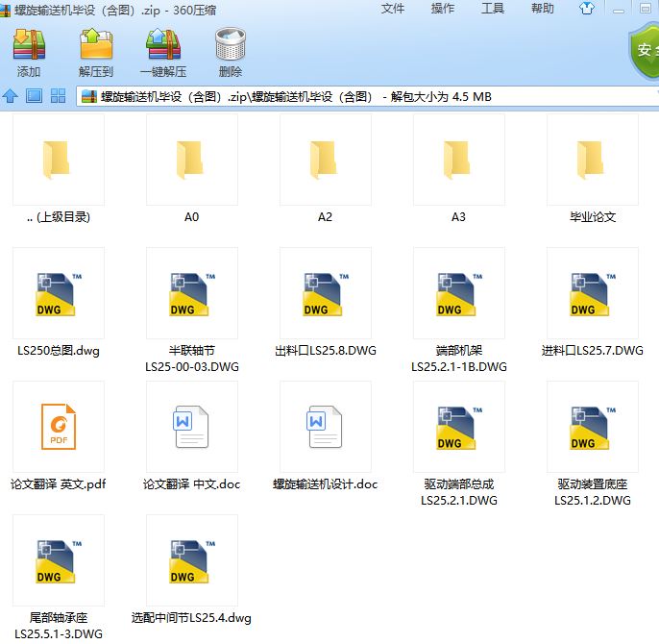Screen dimensions: 659x644
Task: Click the file name text LS250总图.dwg
Action: pyautogui.click(x=59, y=351)
